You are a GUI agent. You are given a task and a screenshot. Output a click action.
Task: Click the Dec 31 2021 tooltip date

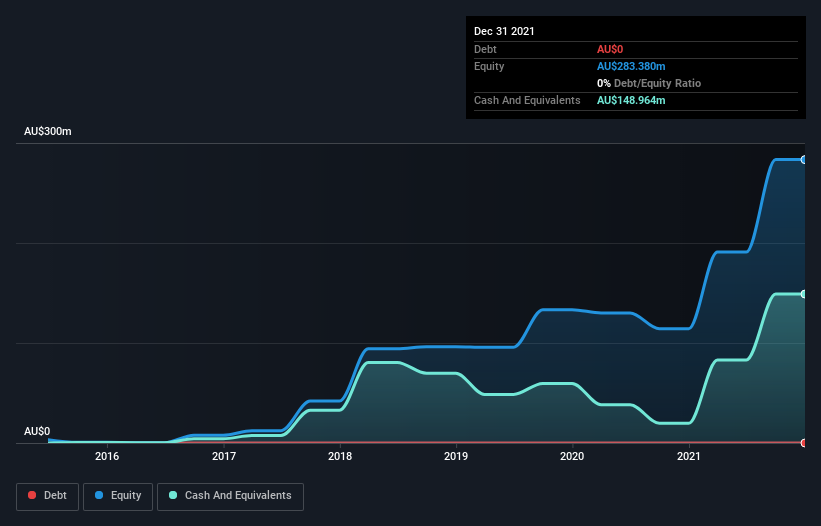tap(504, 31)
